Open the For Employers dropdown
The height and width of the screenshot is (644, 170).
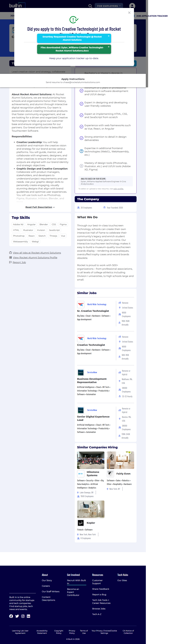(x=109, y=6)
